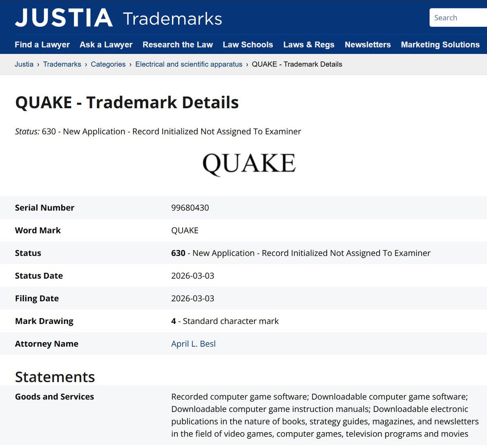
Task: Select '4 - Standard character mark' value
Action: click(x=225, y=321)
